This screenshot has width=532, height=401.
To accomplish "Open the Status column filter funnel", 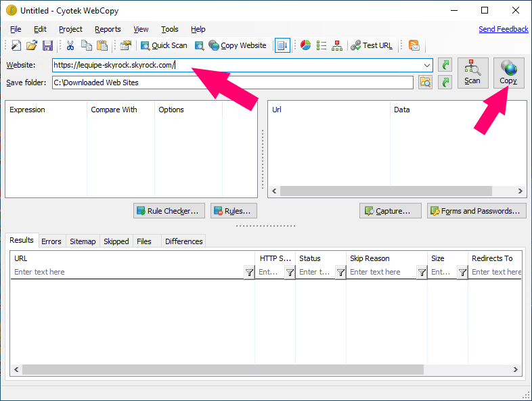I will click(340, 273).
